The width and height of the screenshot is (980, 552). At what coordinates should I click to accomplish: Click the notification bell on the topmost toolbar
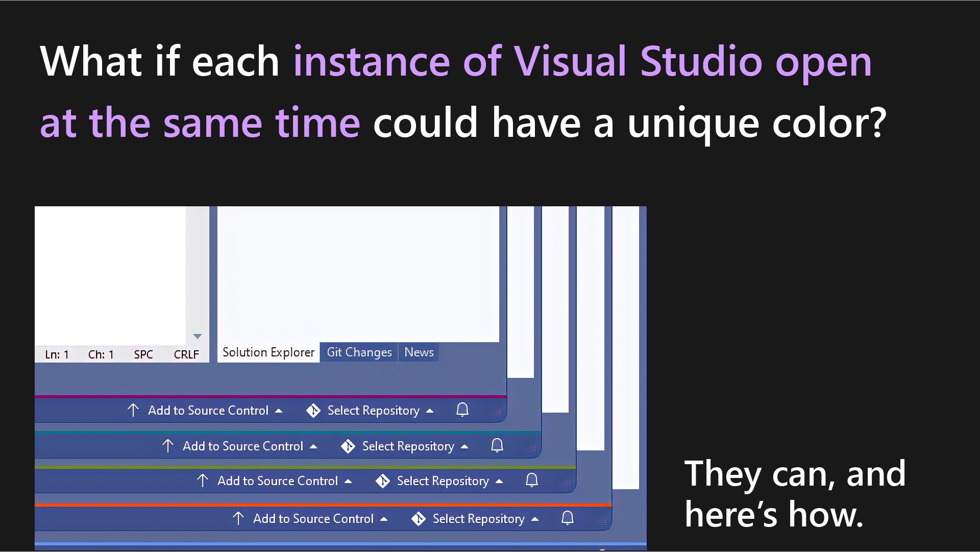(462, 410)
